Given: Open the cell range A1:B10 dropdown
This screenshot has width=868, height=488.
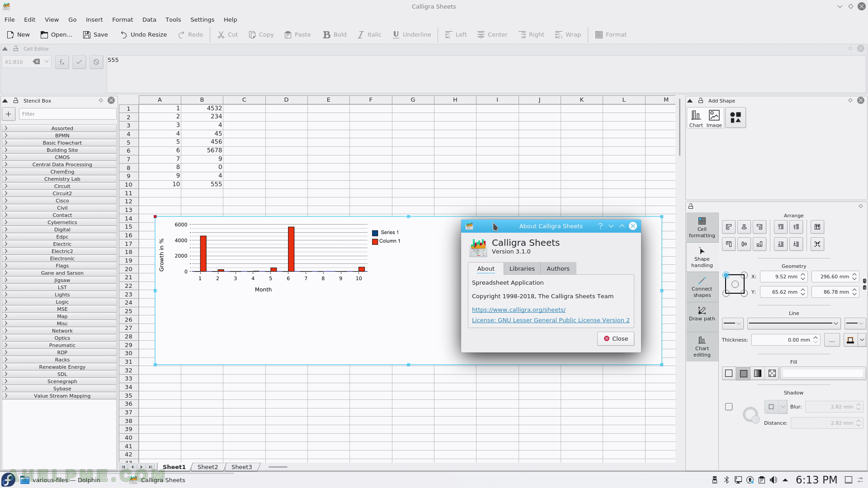Looking at the screenshot, I should [46, 62].
